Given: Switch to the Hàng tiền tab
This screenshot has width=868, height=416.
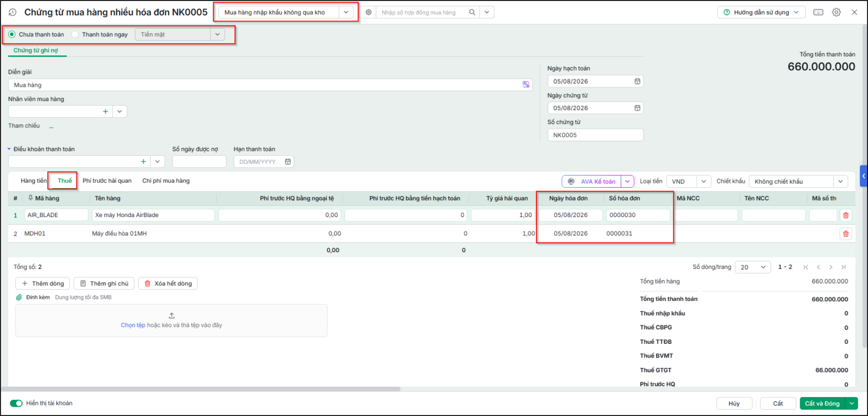Looking at the screenshot, I should 34,181.
